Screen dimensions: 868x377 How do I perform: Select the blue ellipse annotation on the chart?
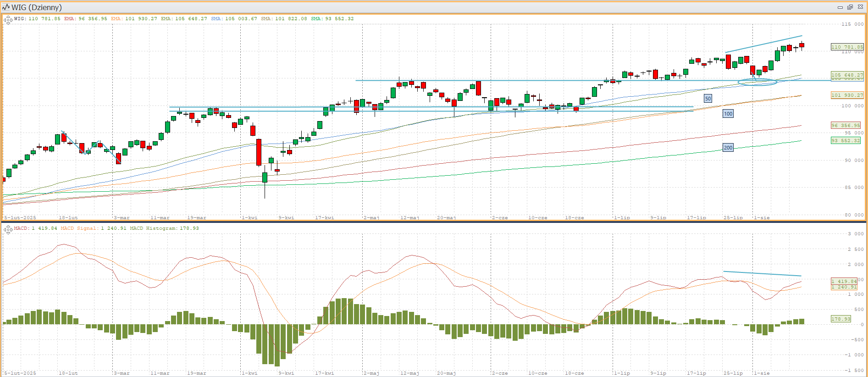(x=757, y=82)
